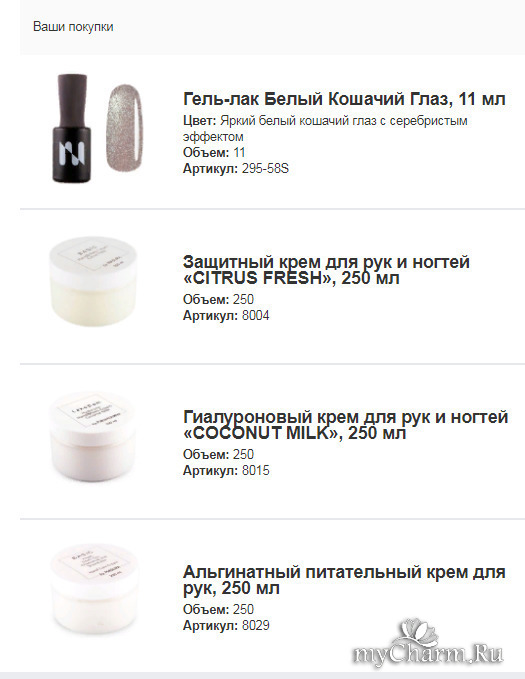Screen dimensions: 525x679
Task: Open the gel polish bottle product image
Action: tap(72, 128)
